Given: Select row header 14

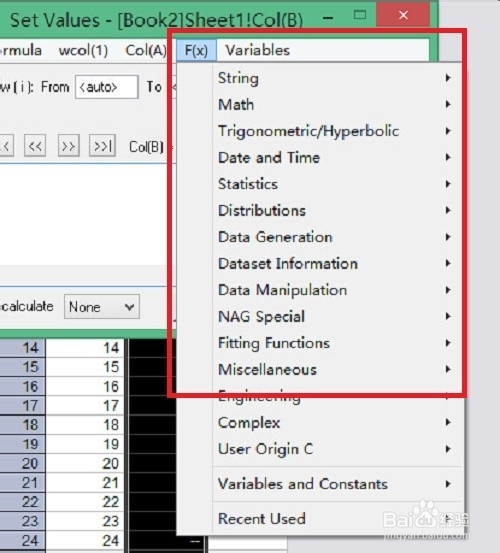Looking at the screenshot, I should coord(23,348).
